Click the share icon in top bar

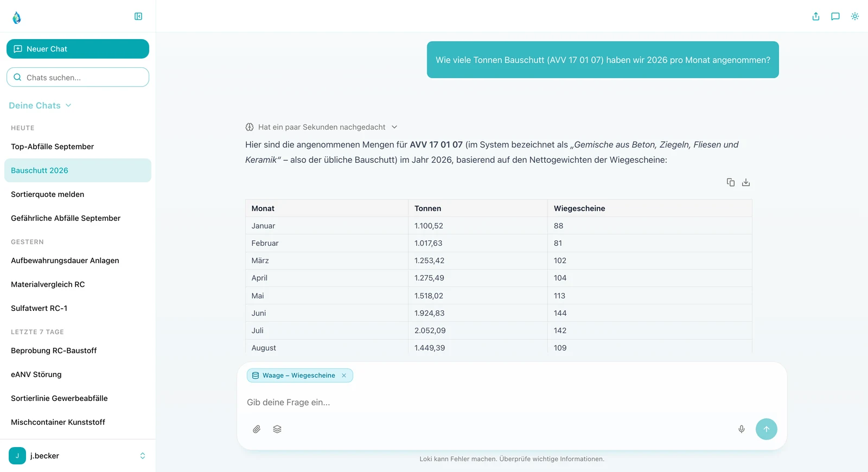point(816,16)
